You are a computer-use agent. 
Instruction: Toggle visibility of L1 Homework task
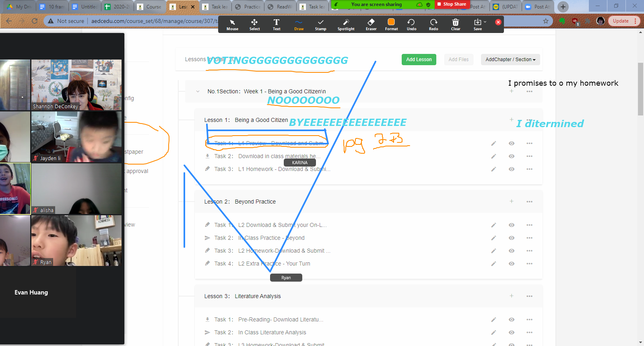pyautogui.click(x=512, y=169)
